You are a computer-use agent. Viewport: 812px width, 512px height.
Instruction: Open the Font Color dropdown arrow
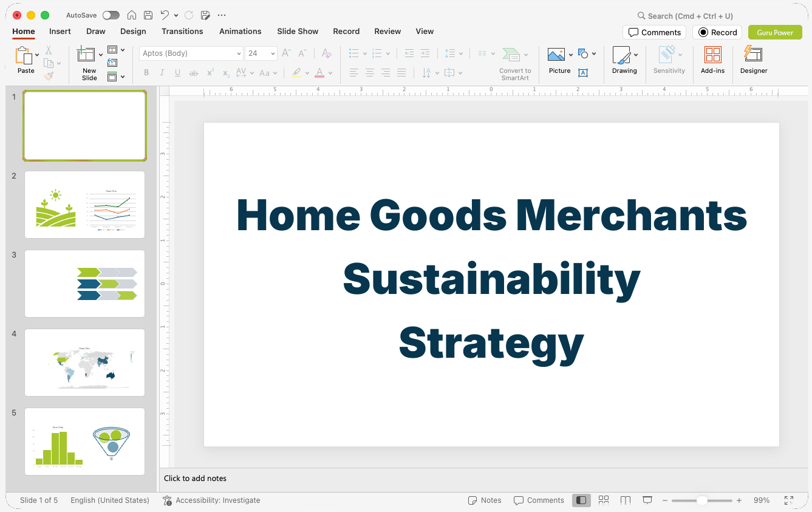pyautogui.click(x=331, y=73)
